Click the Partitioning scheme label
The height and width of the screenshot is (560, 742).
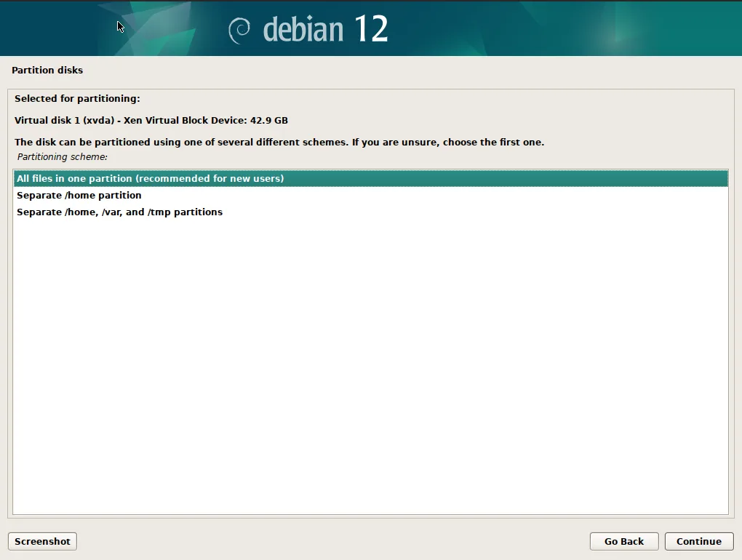[62, 156]
